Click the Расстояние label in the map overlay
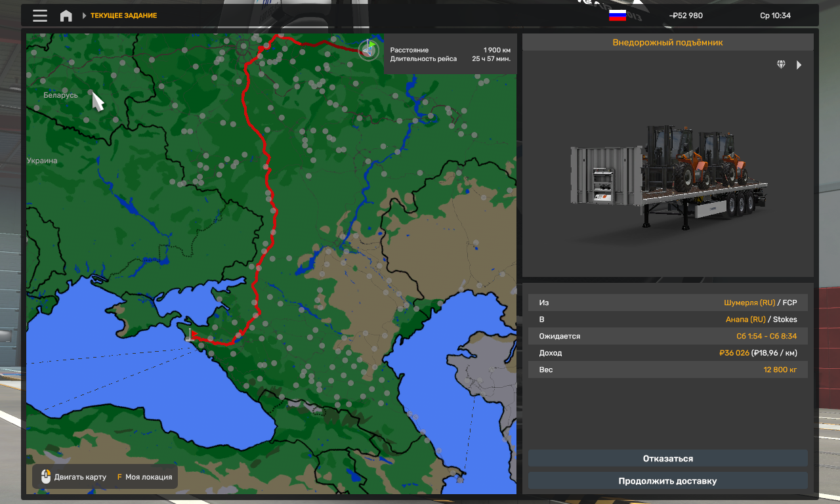The image size is (840, 504). (409, 50)
